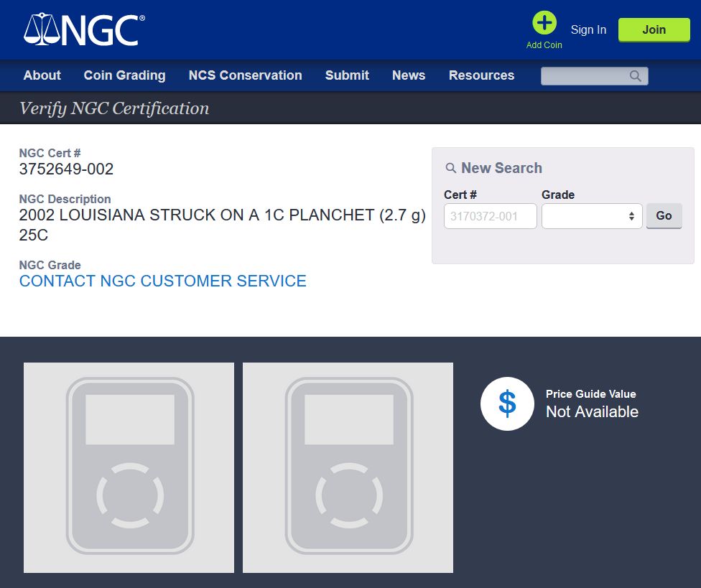Click the Cert # input field
The width and height of the screenshot is (701, 588).
tap(491, 216)
